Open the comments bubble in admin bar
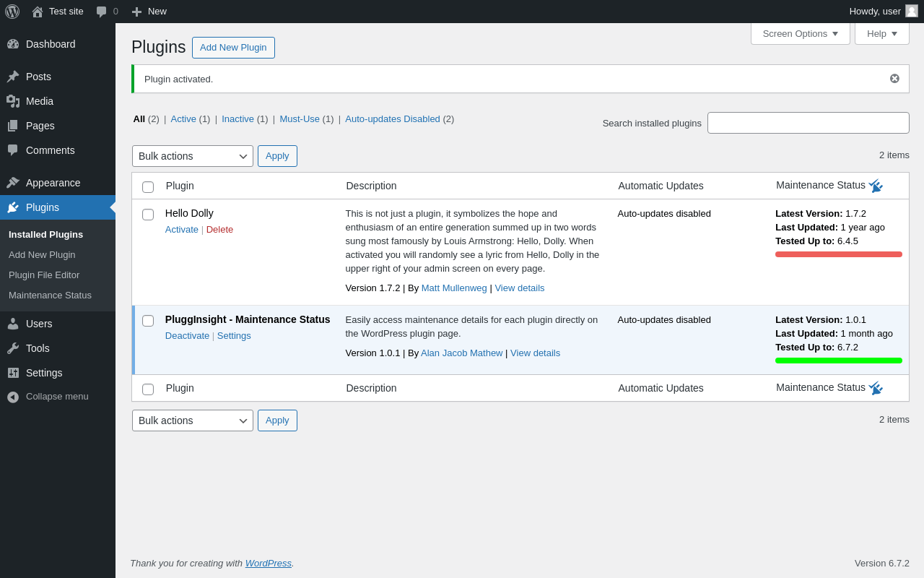The width and height of the screenshot is (924, 578). (x=102, y=12)
